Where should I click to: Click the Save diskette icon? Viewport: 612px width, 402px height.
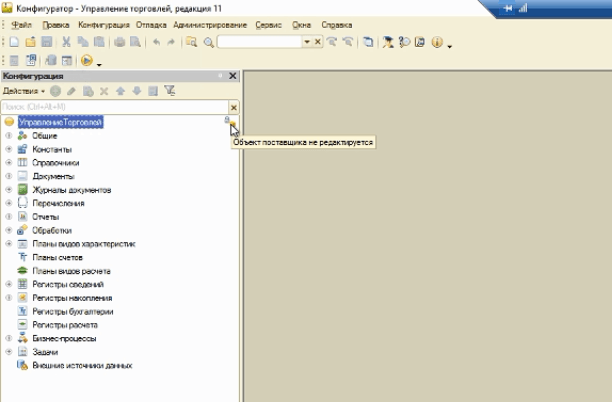coord(47,42)
